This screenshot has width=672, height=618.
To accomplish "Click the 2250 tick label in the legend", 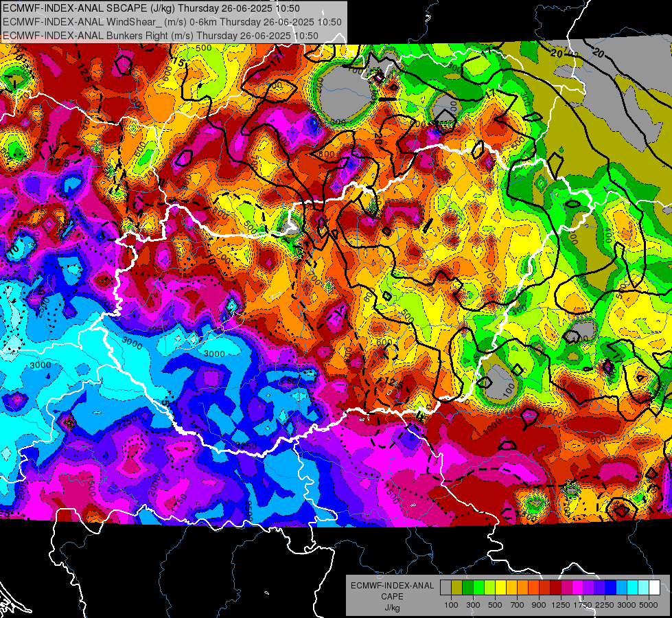I will pyautogui.click(x=604, y=605).
